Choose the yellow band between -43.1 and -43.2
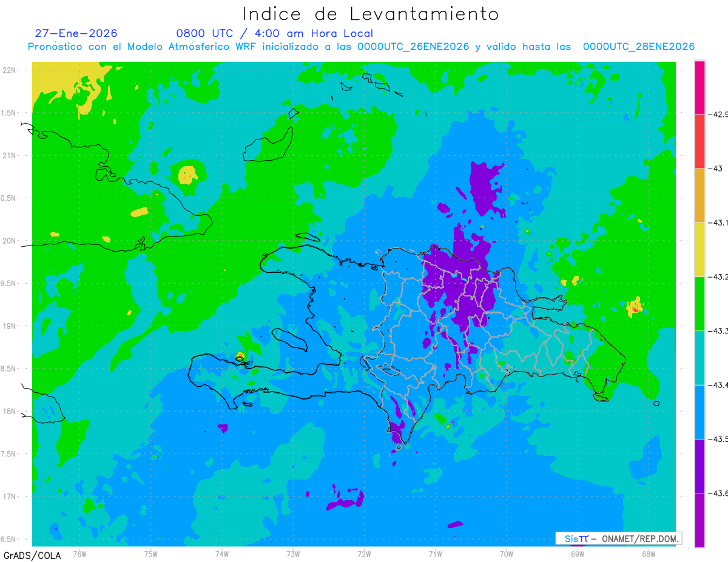The image size is (728, 562). click(x=699, y=249)
